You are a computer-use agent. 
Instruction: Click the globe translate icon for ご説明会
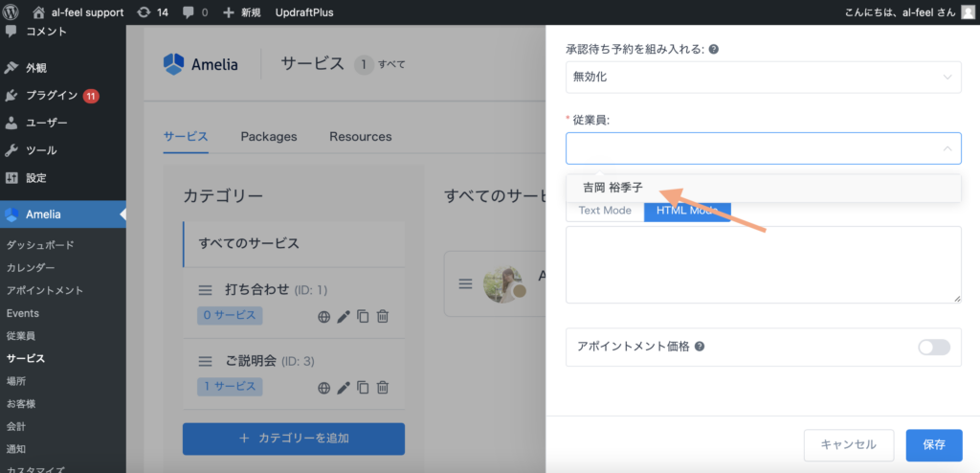pyautogui.click(x=323, y=387)
